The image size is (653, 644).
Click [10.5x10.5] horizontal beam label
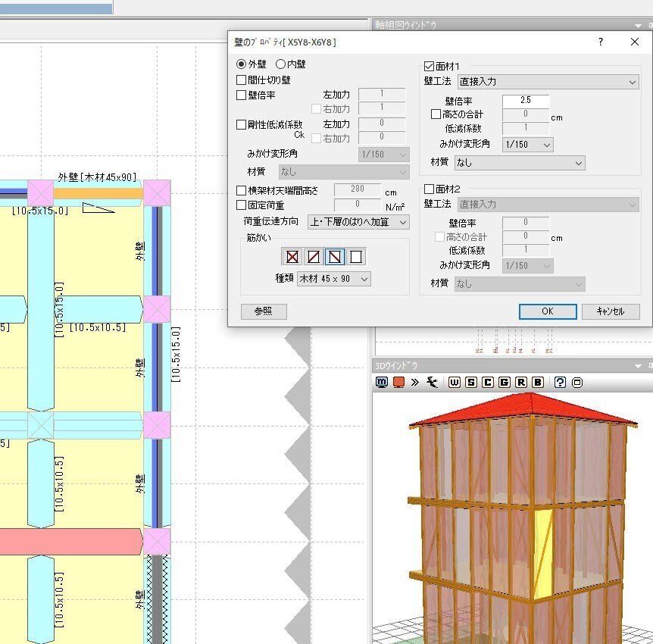(x=98, y=328)
